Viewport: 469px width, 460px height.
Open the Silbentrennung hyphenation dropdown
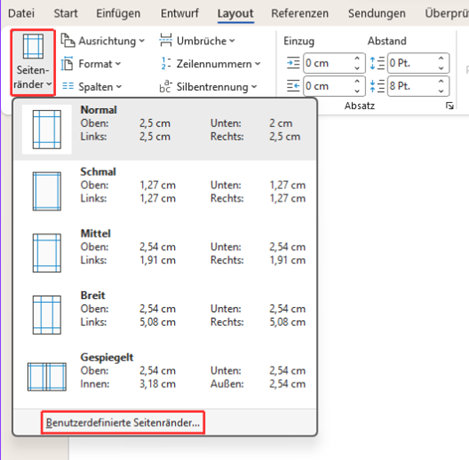(x=208, y=87)
